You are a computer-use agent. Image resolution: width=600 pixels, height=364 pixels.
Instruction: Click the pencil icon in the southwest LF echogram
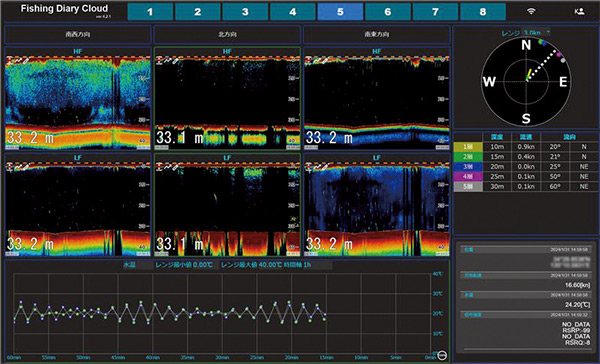pyautogui.click(x=26, y=167)
